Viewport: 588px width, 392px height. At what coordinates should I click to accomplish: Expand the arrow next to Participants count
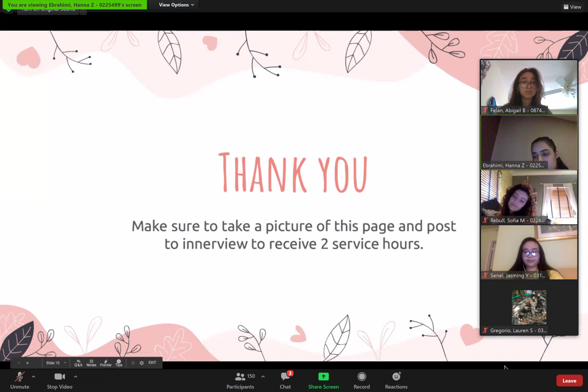pos(263,377)
